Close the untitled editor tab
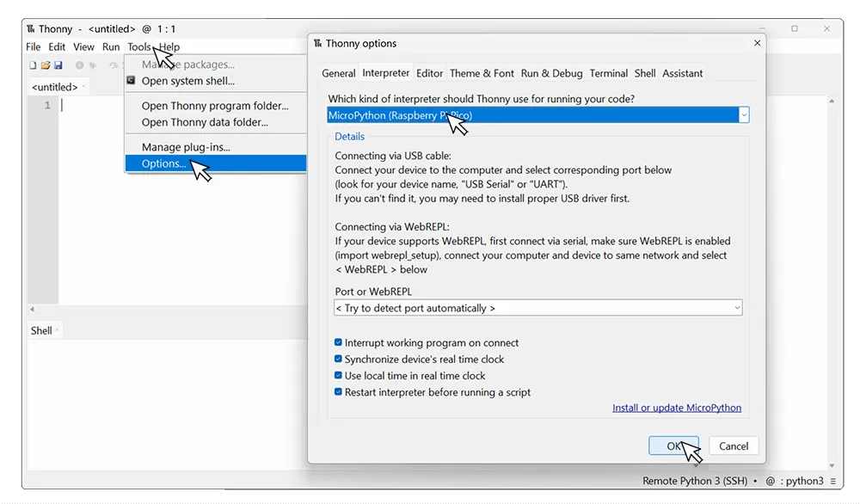 tap(84, 87)
